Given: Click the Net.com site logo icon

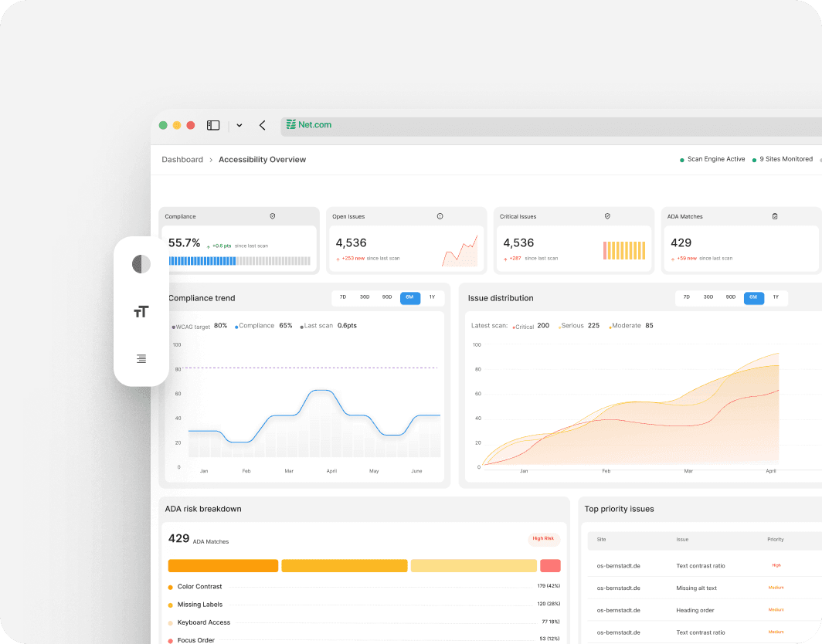Looking at the screenshot, I should [x=291, y=124].
